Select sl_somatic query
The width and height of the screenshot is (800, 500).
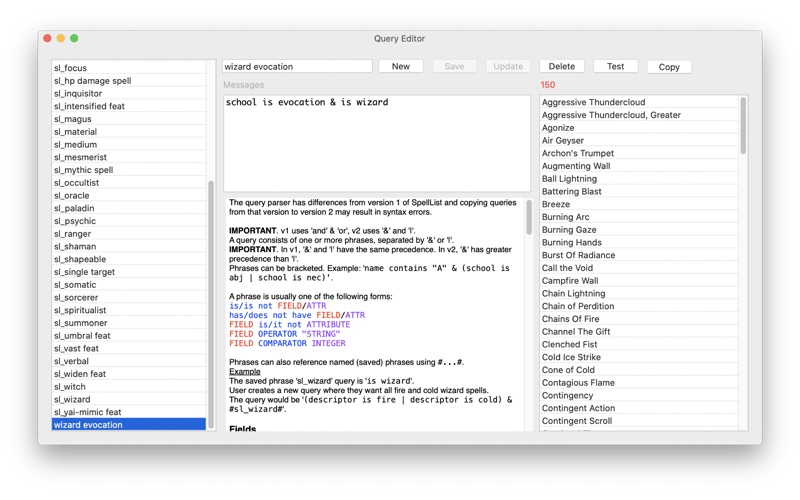pyautogui.click(x=129, y=285)
